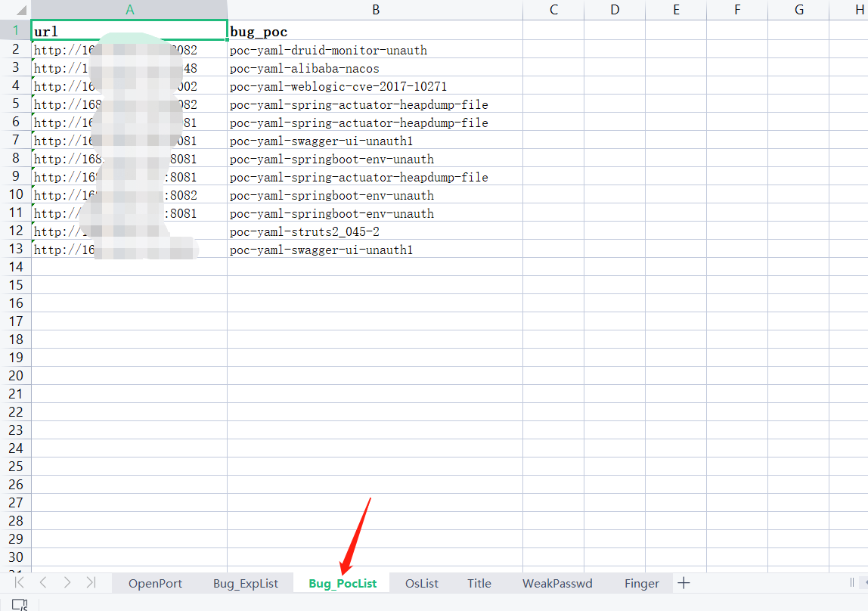
Task: Select row 9 'poc-yaml-spring-actuator-heapdump-file' cell
Action: pyautogui.click(x=375, y=177)
